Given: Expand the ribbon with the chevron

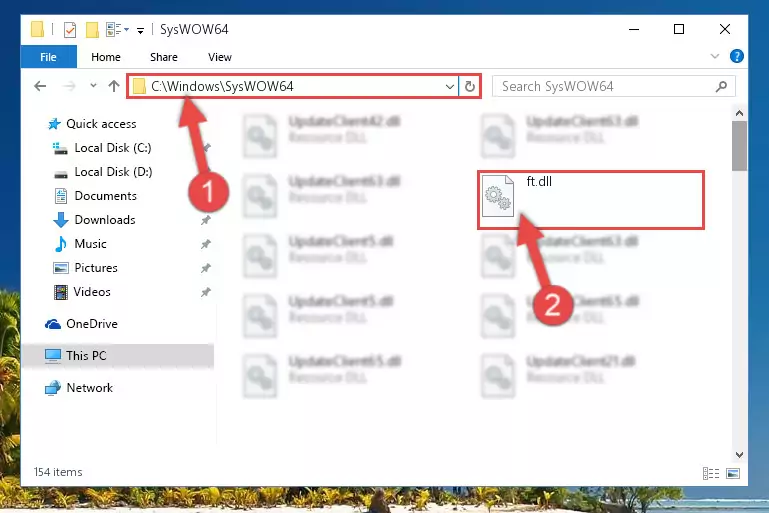Looking at the screenshot, I should [x=715, y=56].
